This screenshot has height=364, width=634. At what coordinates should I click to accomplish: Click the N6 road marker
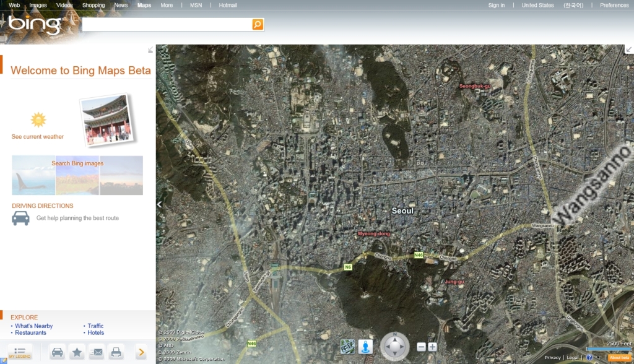348,267
